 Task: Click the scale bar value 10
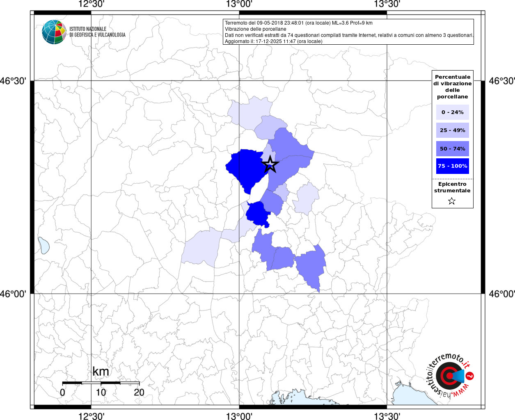[101, 393]
